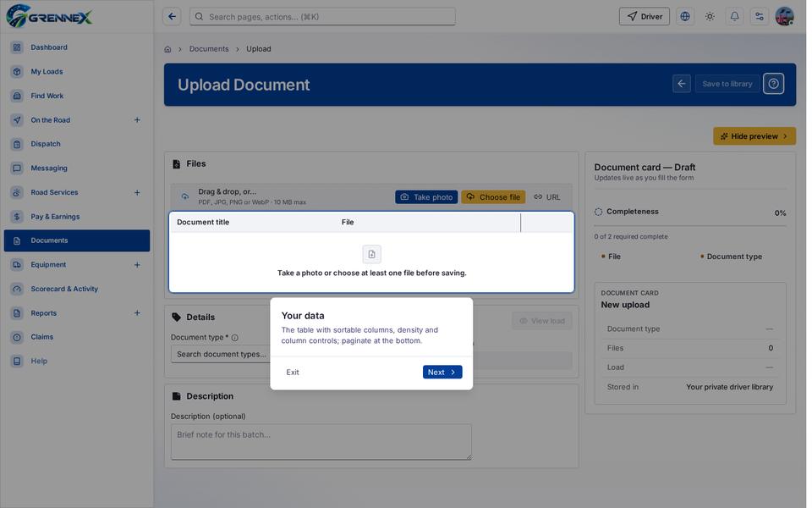Click the home breadcrumb icon
This screenshot has height=508, width=812.
[x=167, y=49]
